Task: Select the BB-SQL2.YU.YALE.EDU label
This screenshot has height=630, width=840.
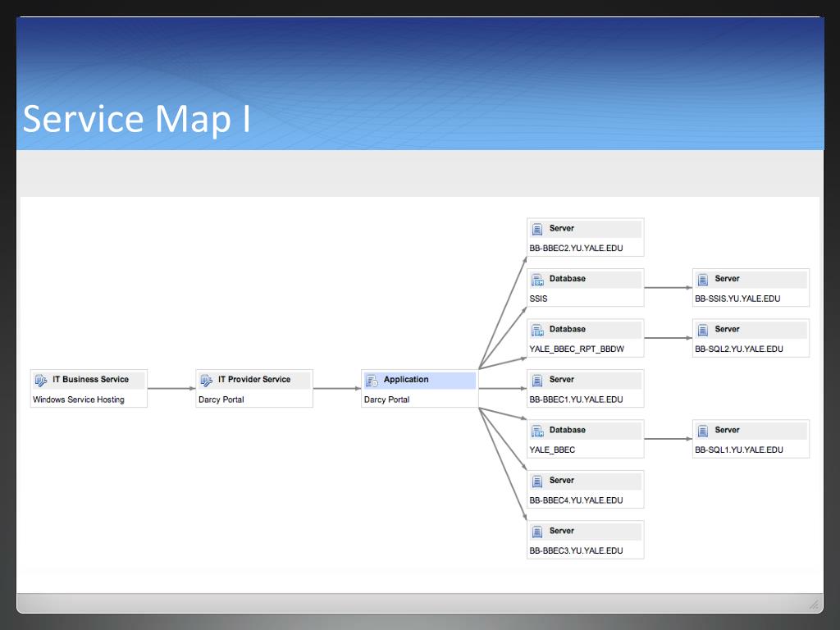Action: coord(739,349)
